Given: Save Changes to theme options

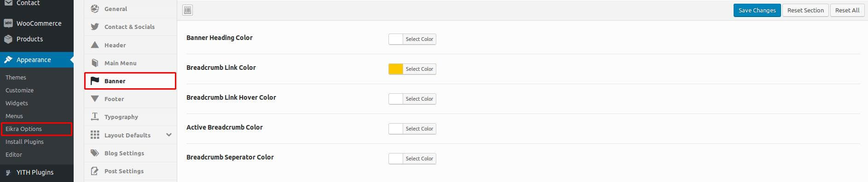Looking at the screenshot, I should pyautogui.click(x=757, y=10).
